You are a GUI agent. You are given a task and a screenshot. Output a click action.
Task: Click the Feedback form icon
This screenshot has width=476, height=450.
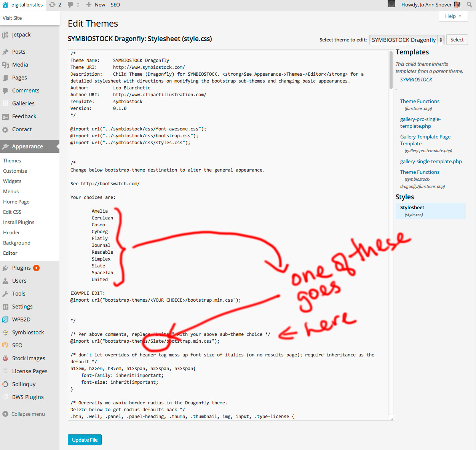click(5, 116)
